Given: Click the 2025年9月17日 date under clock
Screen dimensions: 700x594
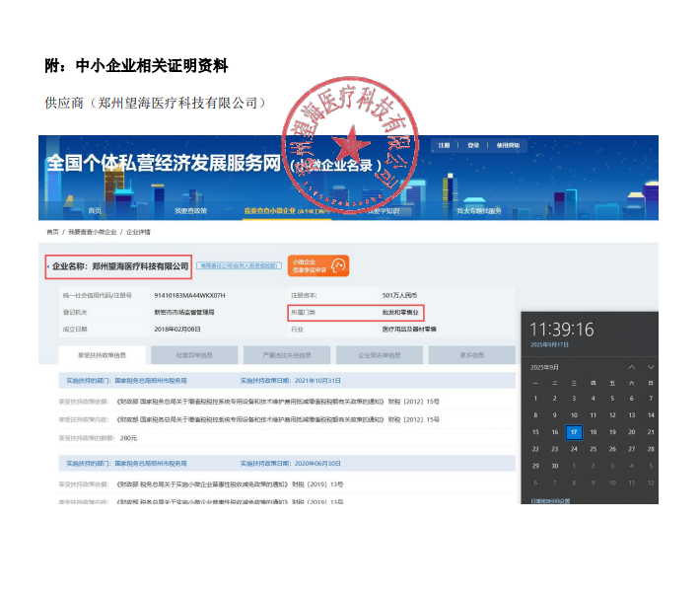Looking at the screenshot, I should point(549,344).
